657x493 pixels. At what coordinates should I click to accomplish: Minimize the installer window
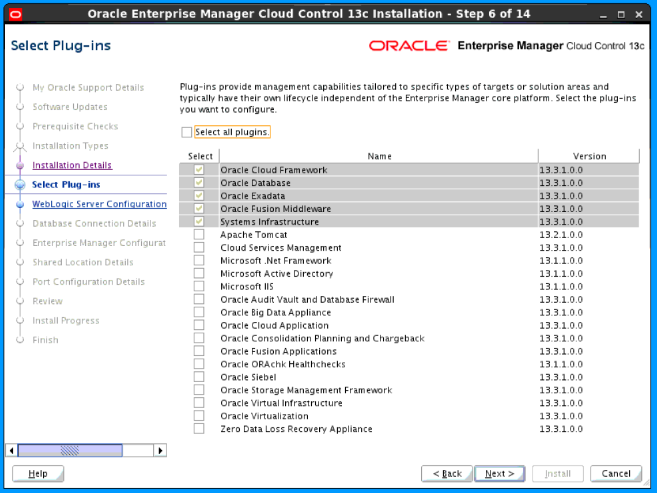tap(603, 15)
